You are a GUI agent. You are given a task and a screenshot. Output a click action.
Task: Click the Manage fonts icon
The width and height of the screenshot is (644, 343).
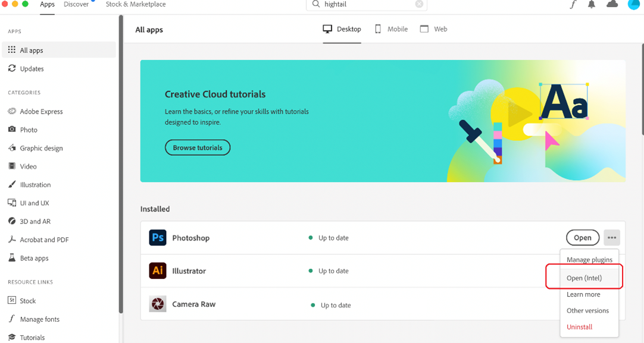point(12,319)
